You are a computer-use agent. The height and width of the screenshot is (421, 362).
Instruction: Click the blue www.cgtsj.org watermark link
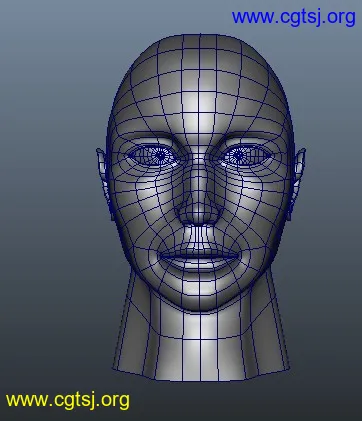[294, 17]
